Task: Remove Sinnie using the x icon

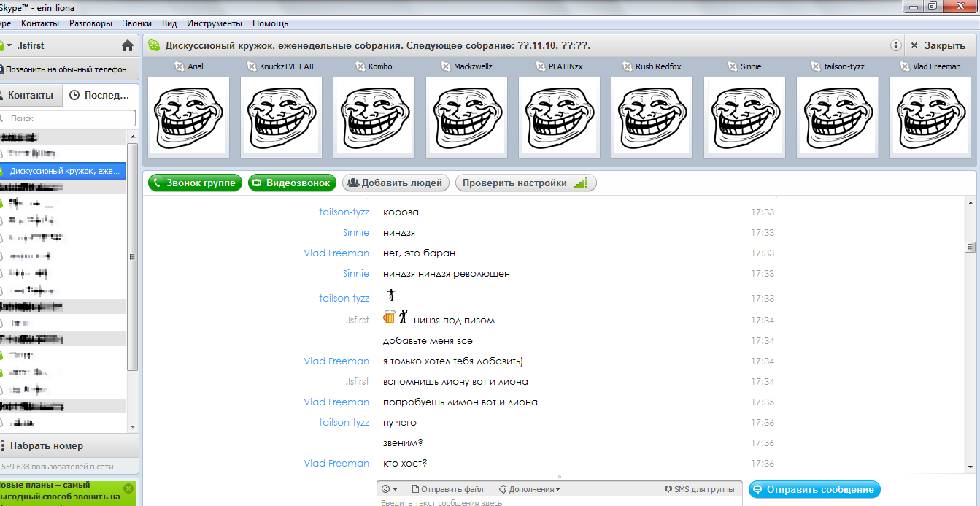Action: [733, 66]
